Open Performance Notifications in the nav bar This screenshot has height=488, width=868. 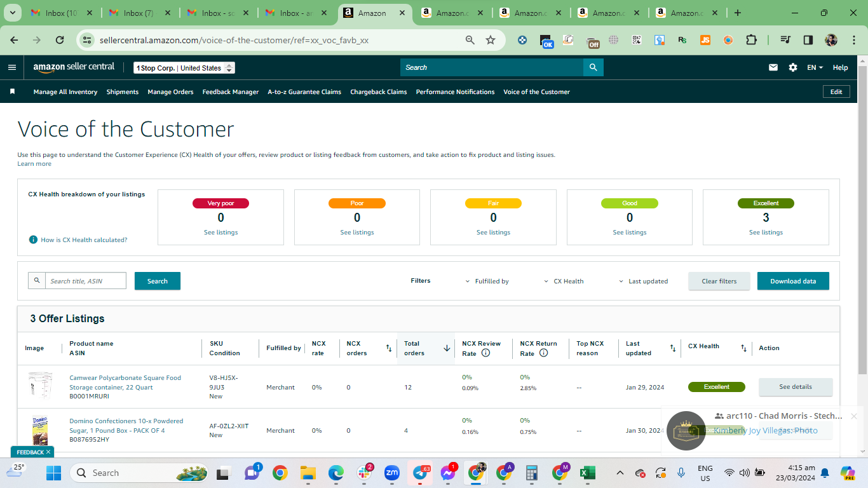455,91
